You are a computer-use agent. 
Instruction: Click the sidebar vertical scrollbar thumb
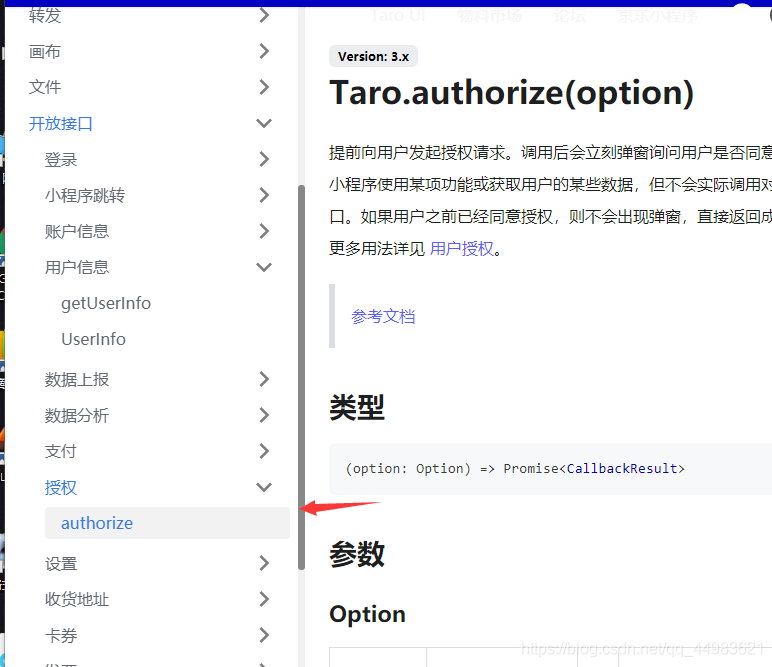pyautogui.click(x=301, y=378)
